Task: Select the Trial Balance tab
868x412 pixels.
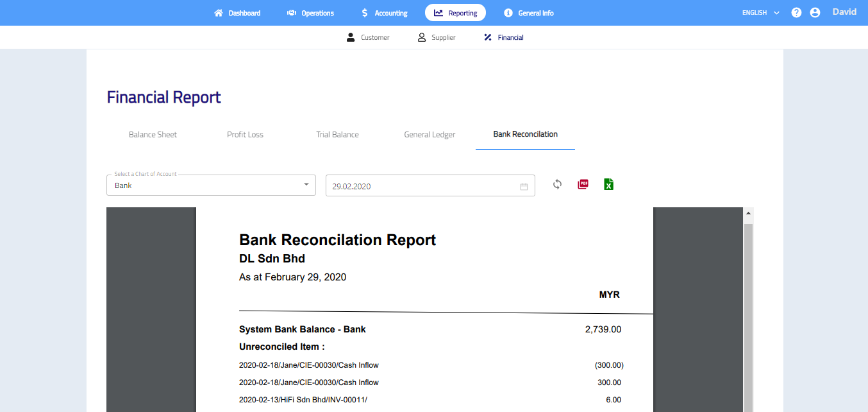Action: 337,135
